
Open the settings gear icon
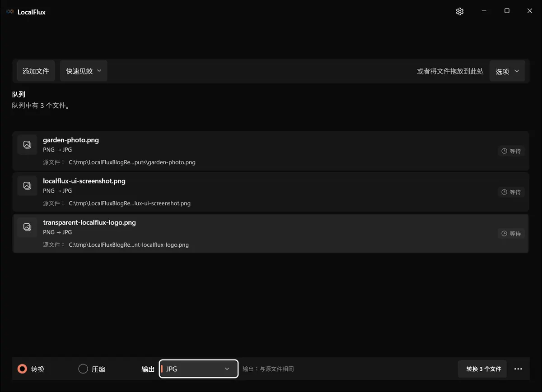click(x=460, y=12)
